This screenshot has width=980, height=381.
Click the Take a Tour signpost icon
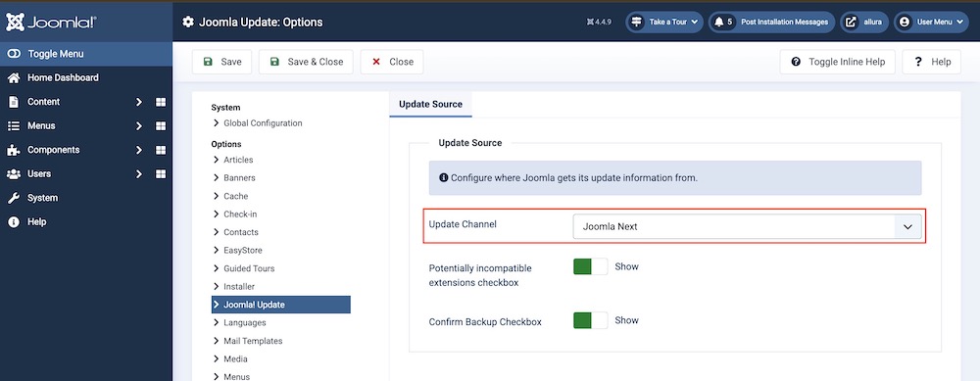636,22
